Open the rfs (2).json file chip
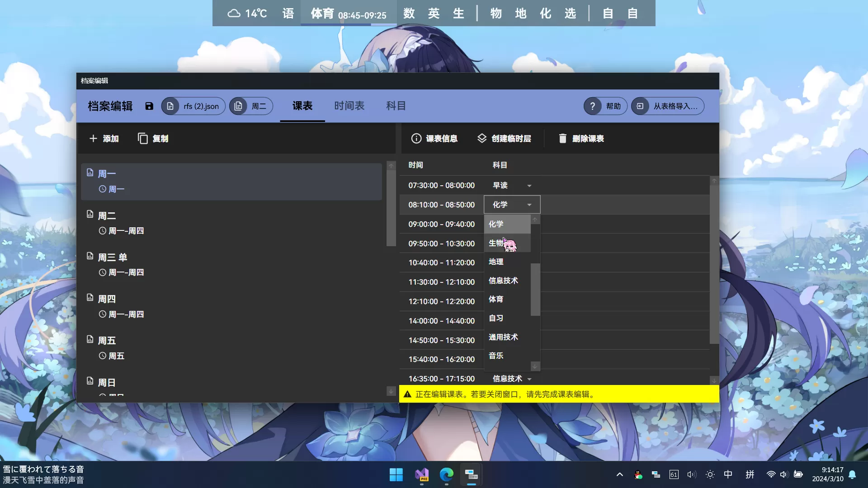The width and height of the screenshot is (868, 488). [193, 106]
